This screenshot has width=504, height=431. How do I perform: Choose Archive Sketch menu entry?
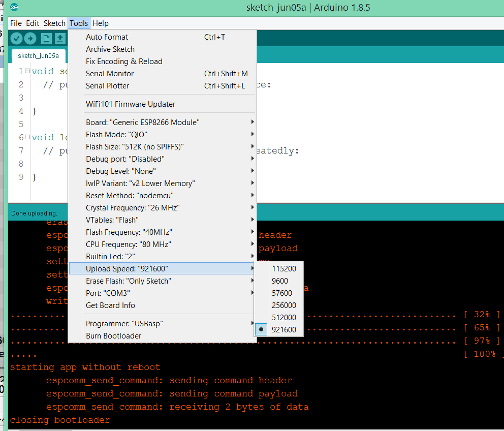point(162,49)
